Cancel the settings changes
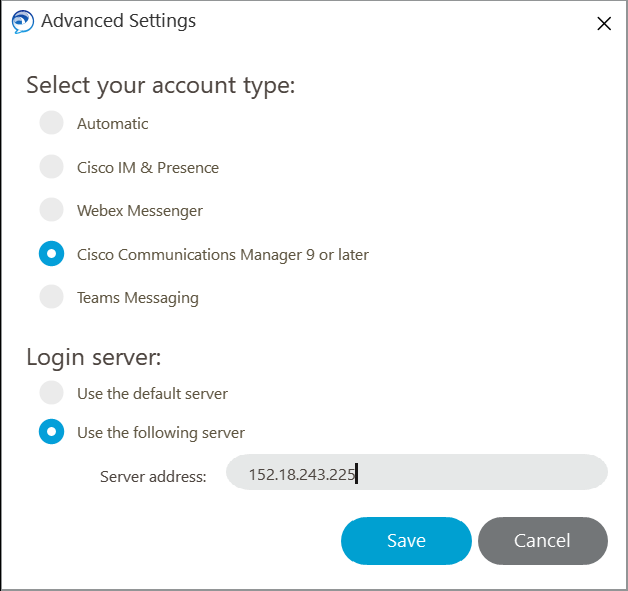 coord(543,541)
